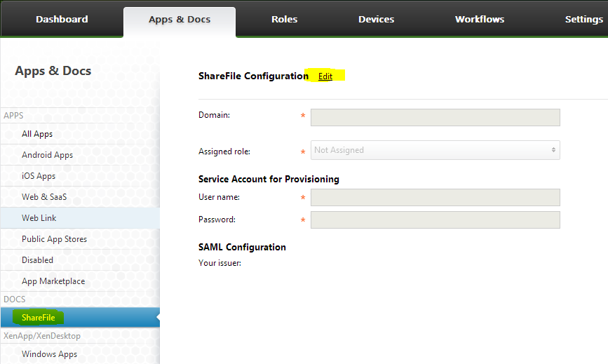The height and width of the screenshot is (364, 608).
Task: Select the Apps & Docs tab
Action: point(180,20)
